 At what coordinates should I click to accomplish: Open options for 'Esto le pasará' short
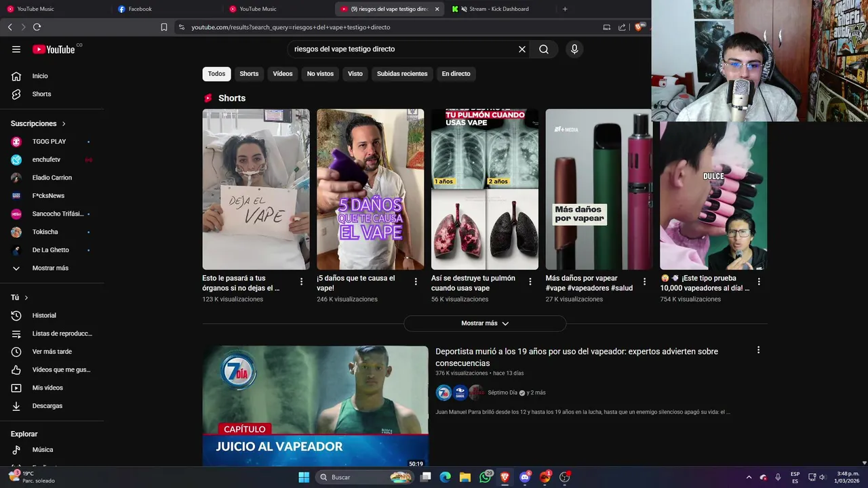pos(301,281)
